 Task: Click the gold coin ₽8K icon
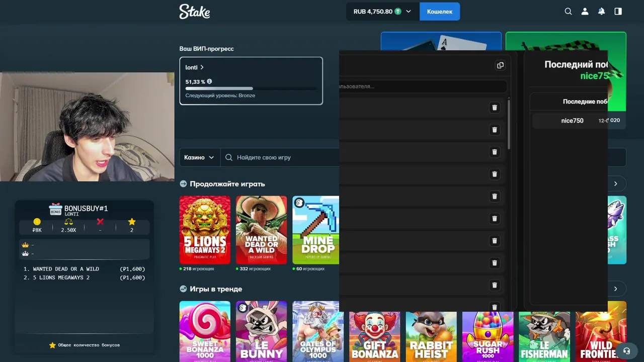37,222
